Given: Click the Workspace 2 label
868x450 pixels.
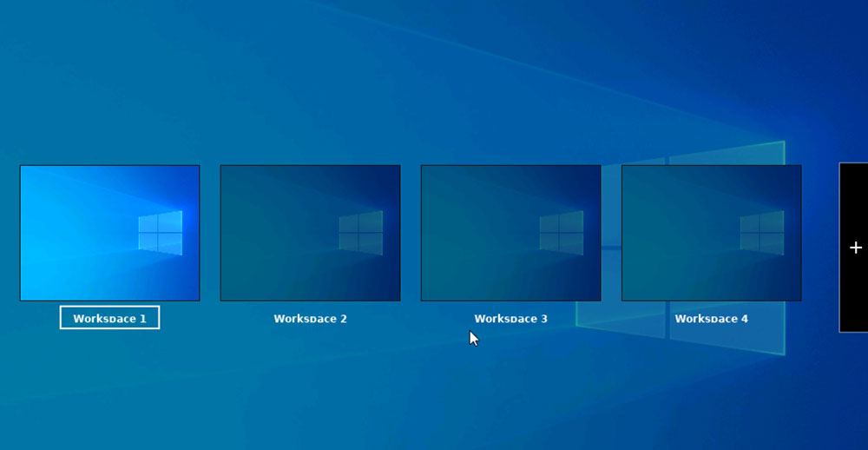Looking at the screenshot, I should coord(310,319).
